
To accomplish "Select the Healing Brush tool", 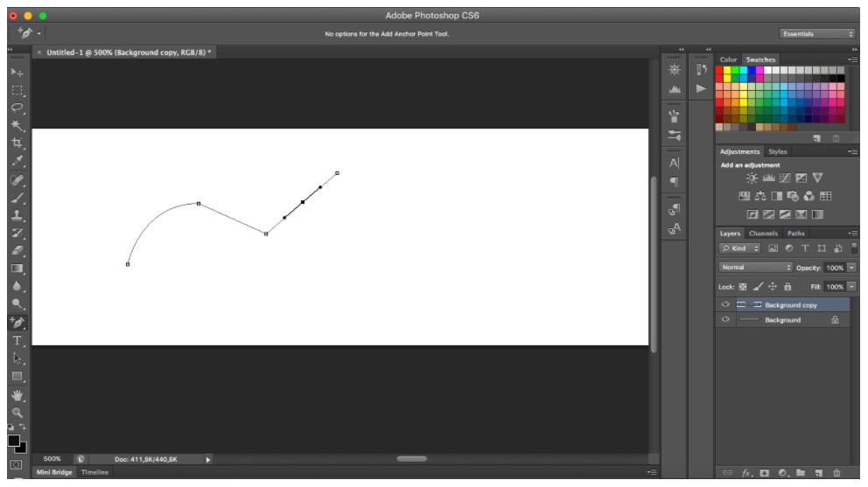I will click(x=17, y=180).
